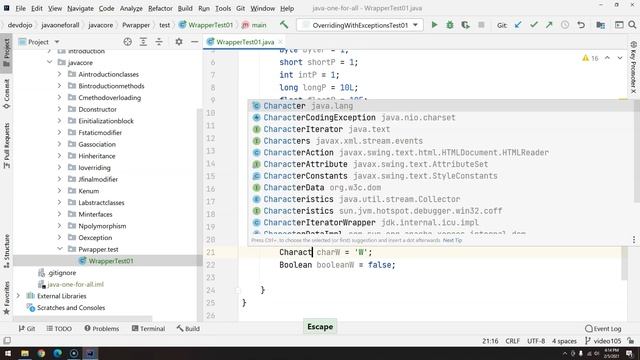Image resolution: width=640 pixels, height=360 pixels.
Task: Click the Search Everywhere magnifier icon
Action: point(632,25)
